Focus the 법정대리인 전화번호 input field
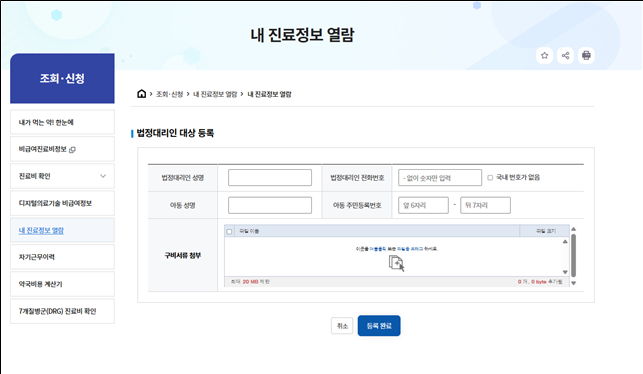Screen dimensions: 643x374 click(x=440, y=178)
